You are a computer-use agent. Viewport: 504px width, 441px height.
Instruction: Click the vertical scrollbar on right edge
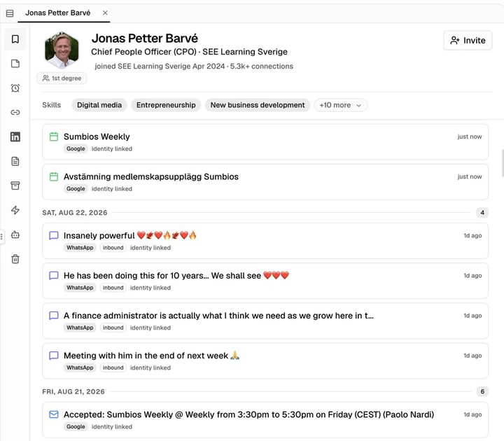click(503, 163)
